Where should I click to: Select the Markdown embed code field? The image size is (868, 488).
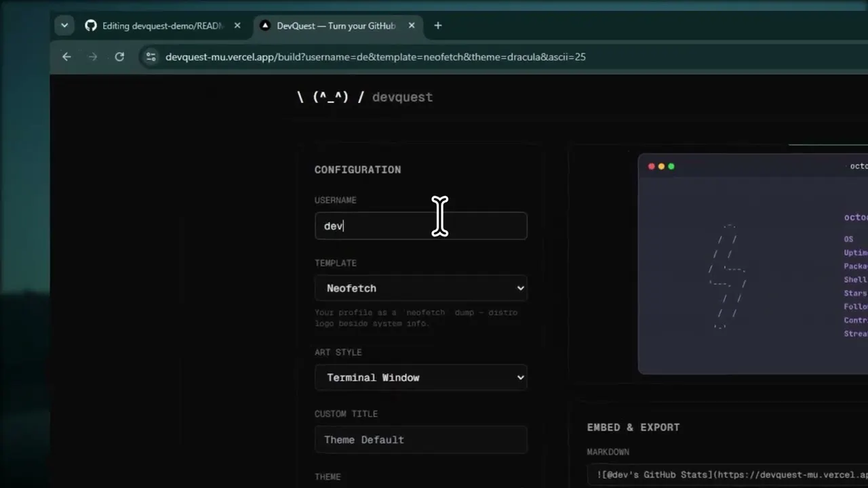728,475
